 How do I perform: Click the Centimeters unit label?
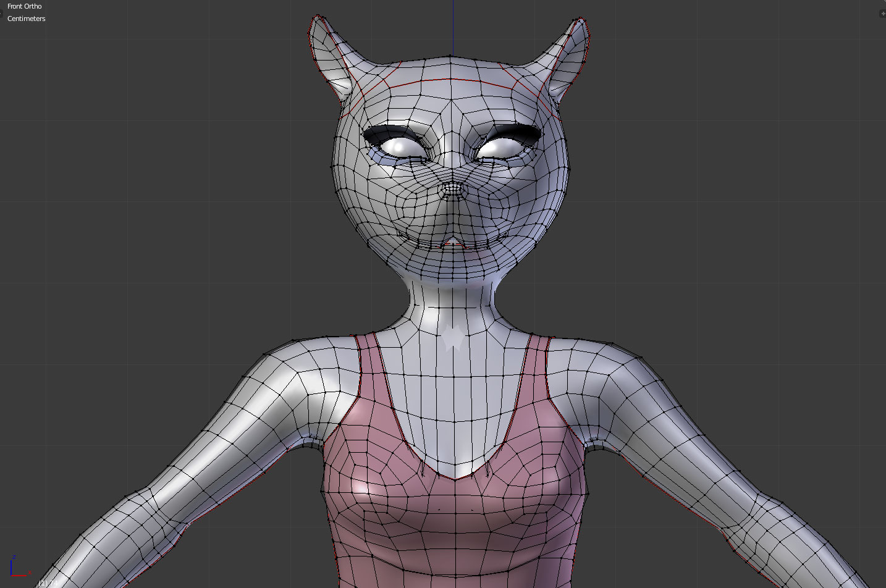click(x=27, y=19)
